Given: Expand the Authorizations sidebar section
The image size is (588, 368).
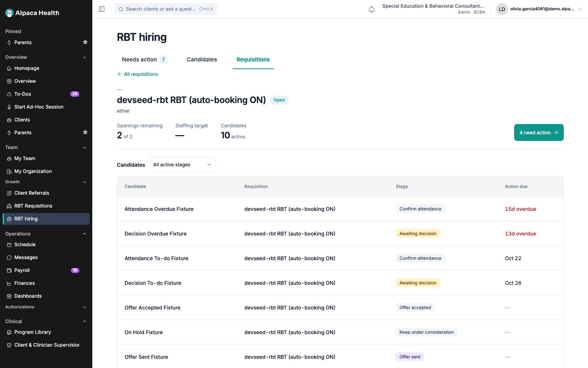Looking at the screenshot, I should click(x=85, y=307).
